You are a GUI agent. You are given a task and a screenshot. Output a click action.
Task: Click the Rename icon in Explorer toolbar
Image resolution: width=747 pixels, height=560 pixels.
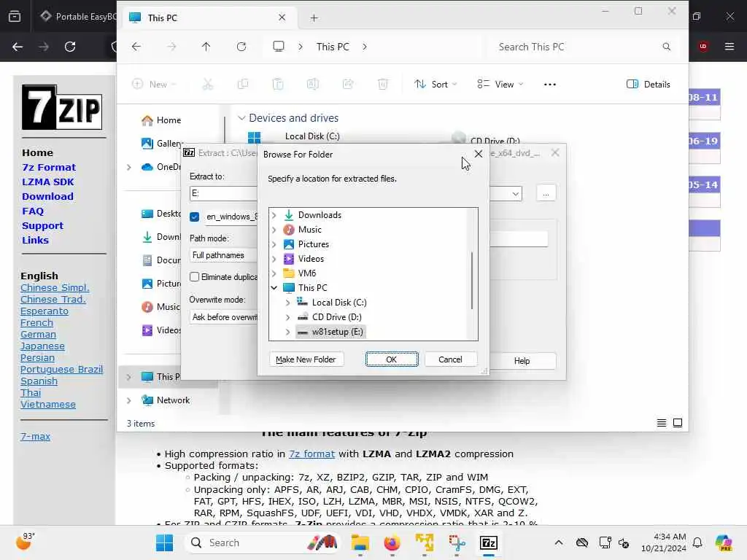click(x=312, y=85)
